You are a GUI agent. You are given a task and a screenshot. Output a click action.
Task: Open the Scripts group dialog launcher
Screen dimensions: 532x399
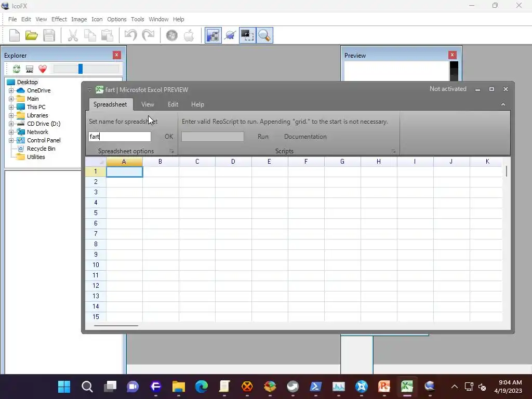pyautogui.click(x=394, y=151)
